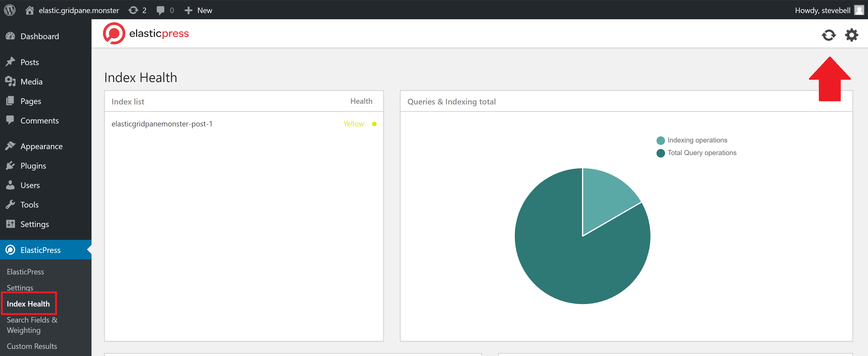Click the Queries & Indexing total heading
The image size is (868, 356).
[451, 101]
